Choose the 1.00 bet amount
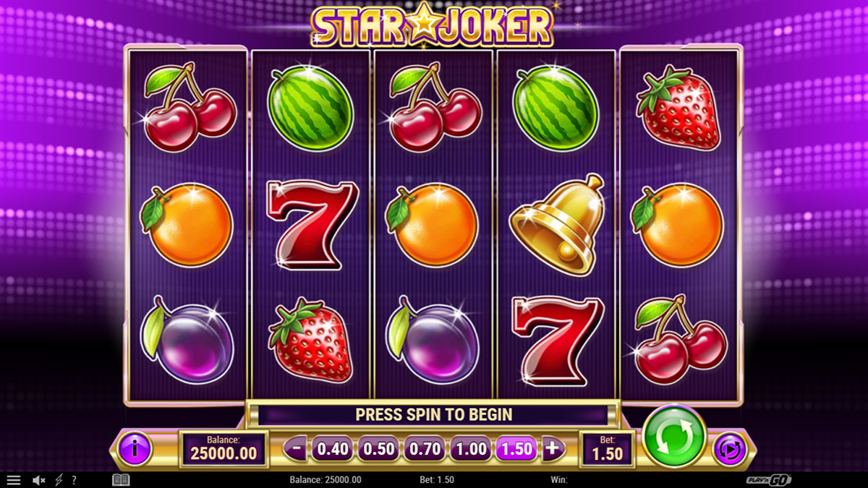Image resolution: width=868 pixels, height=488 pixels. (x=471, y=449)
